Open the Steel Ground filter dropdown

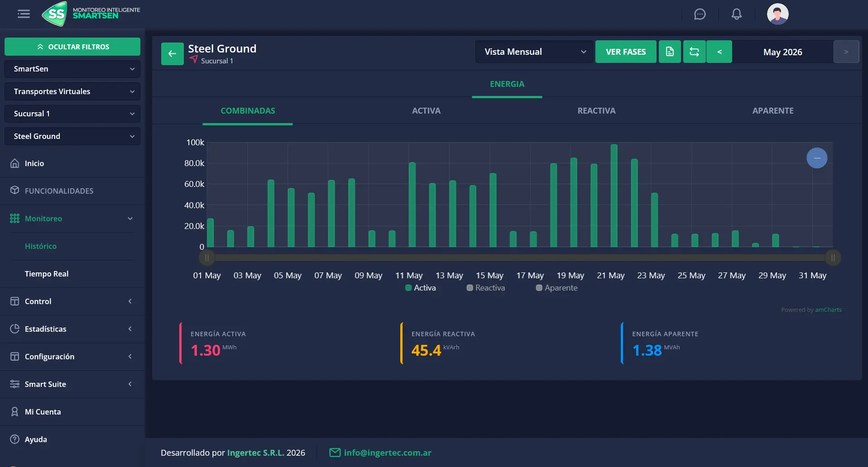[x=72, y=136]
